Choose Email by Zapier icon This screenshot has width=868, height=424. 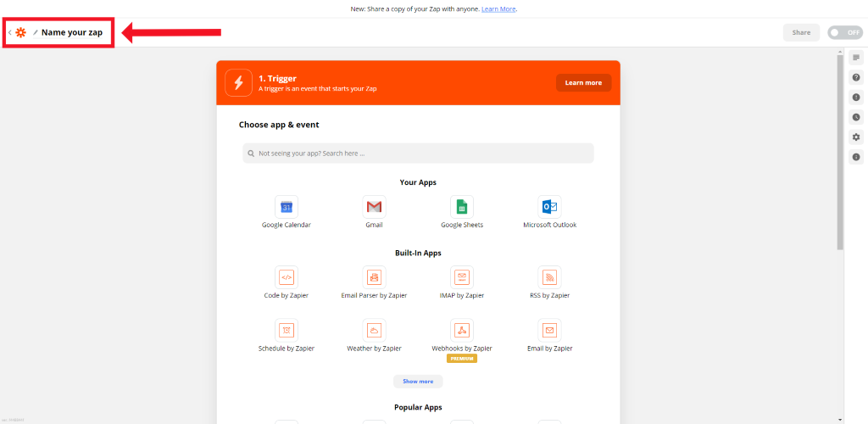(549, 331)
